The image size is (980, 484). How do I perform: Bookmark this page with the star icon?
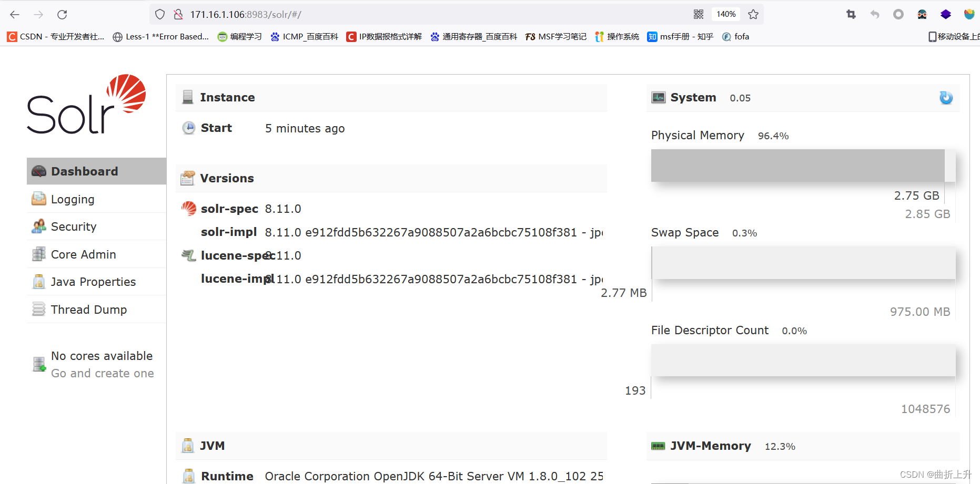(753, 14)
